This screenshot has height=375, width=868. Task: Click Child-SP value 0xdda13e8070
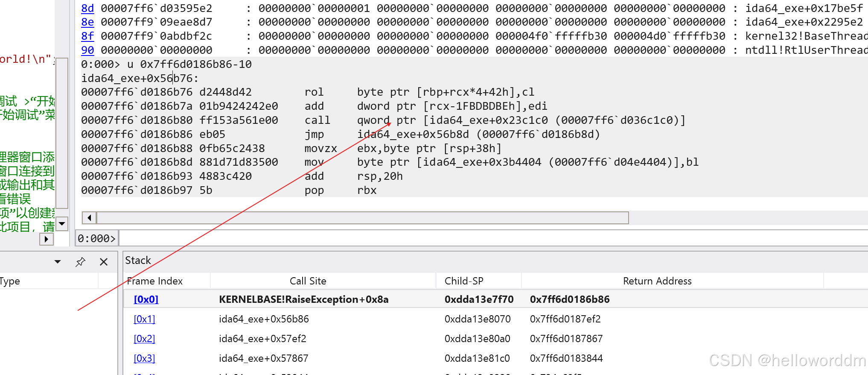(x=478, y=319)
